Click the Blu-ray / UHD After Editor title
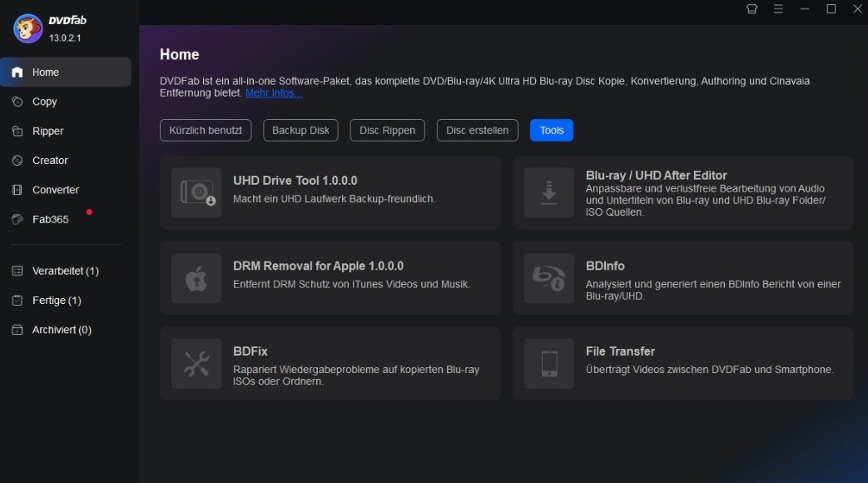The image size is (868, 483). pyautogui.click(x=656, y=176)
